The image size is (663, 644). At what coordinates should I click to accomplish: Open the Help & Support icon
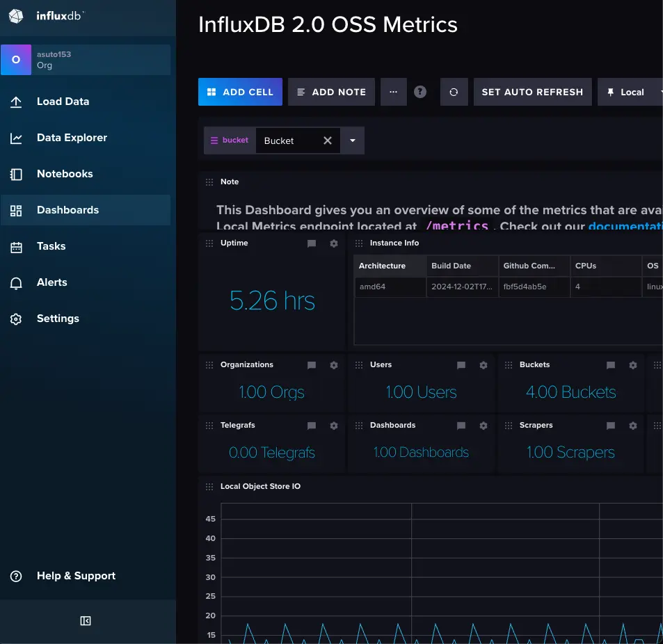pos(15,575)
